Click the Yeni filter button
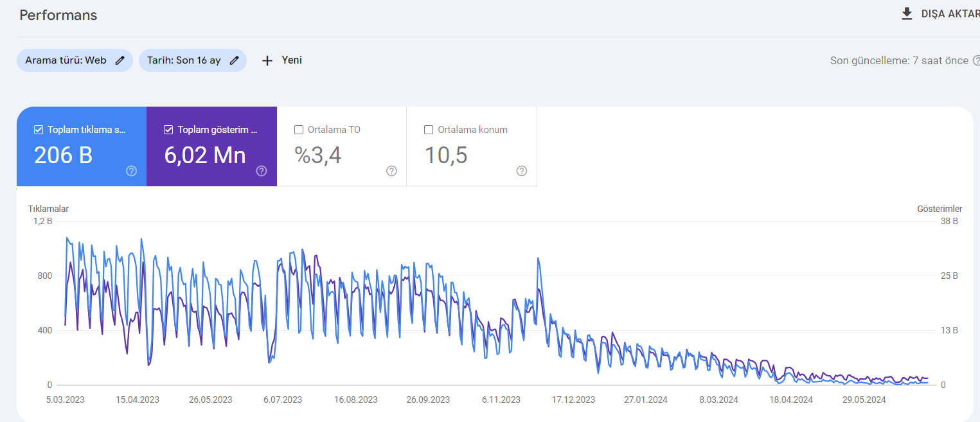This screenshot has width=980, height=422. tap(281, 60)
